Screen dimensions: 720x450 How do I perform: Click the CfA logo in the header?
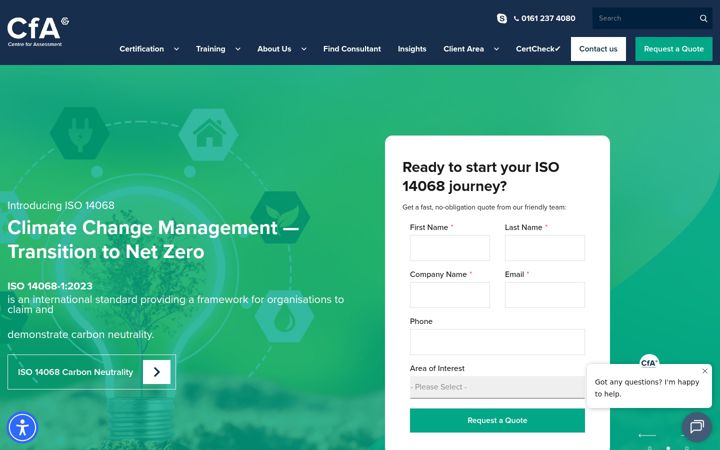[x=38, y=32]
